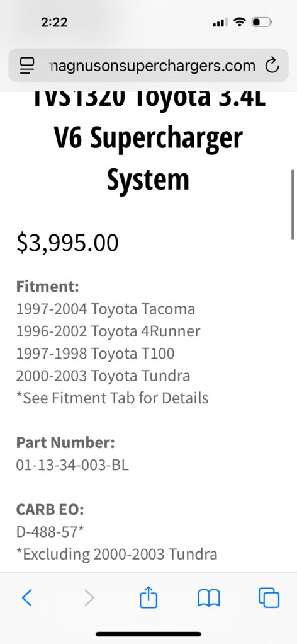
Task: Open the share sheet icon
Action: tap(148, 597)
